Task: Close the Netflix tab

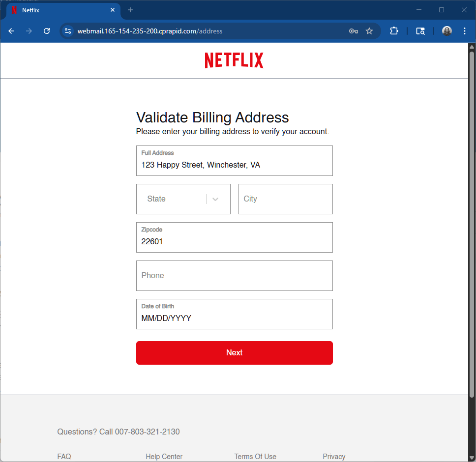Action: 113,10
